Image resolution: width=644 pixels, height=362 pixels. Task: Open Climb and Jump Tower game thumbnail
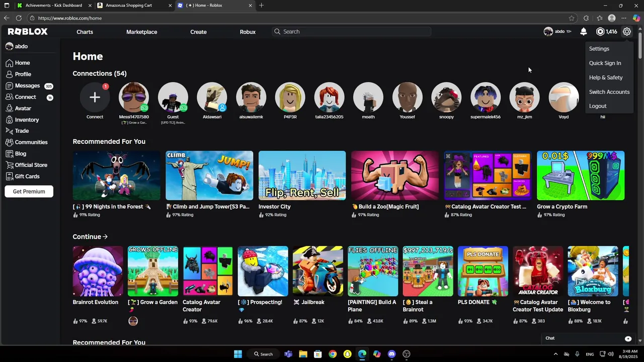(x=209, y=175)
